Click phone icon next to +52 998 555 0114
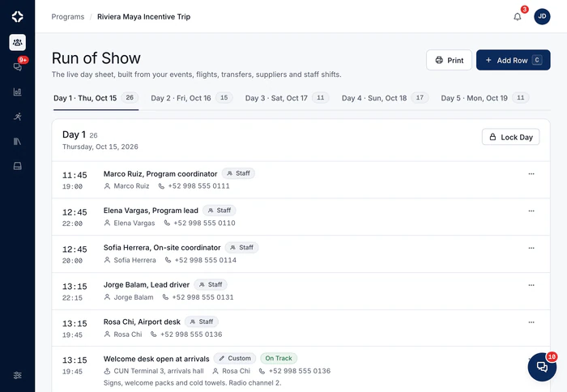This screenshot has width=567, height=392. [168, 260]
